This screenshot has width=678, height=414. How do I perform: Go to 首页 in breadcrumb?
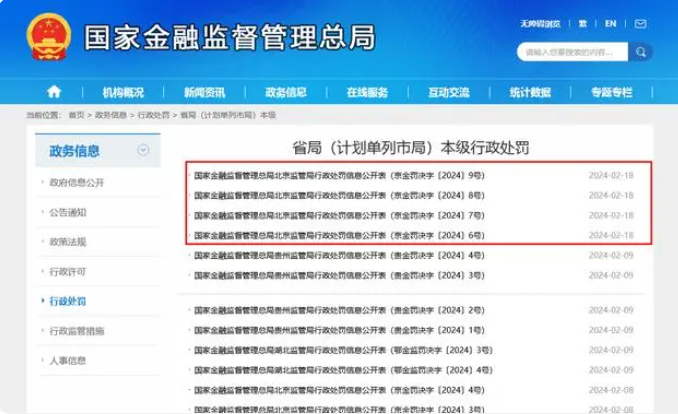[77, 115]
